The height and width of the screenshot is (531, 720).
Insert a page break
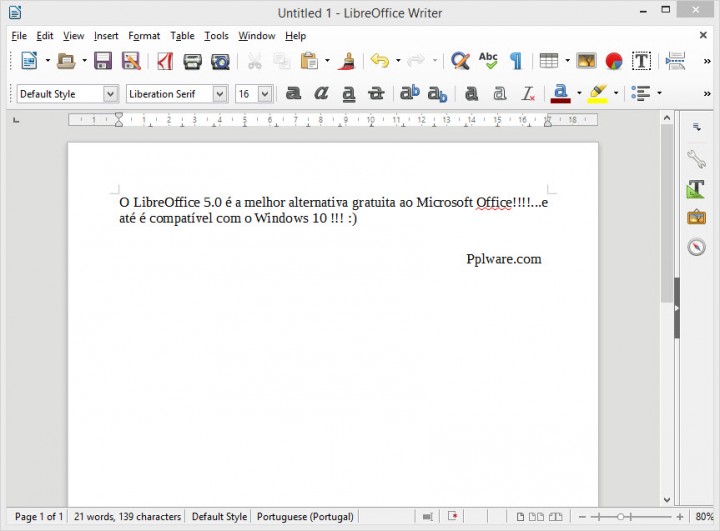point(675,61)
